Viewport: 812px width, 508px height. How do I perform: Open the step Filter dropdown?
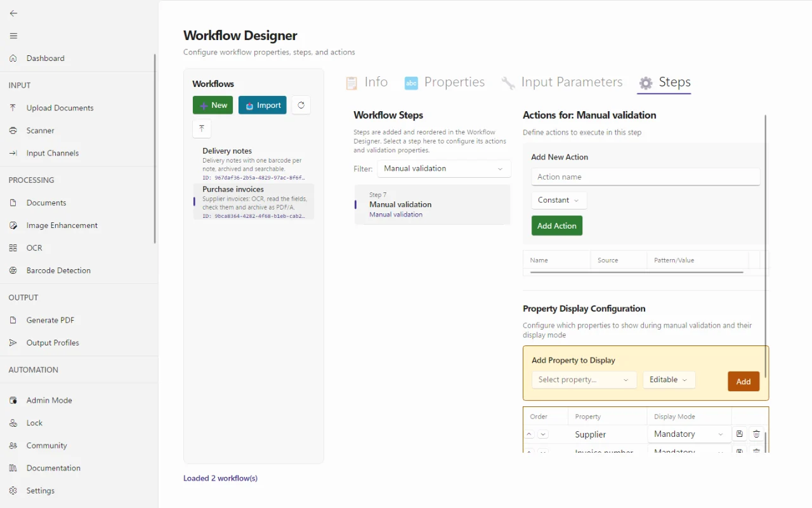tap(444, 169)
